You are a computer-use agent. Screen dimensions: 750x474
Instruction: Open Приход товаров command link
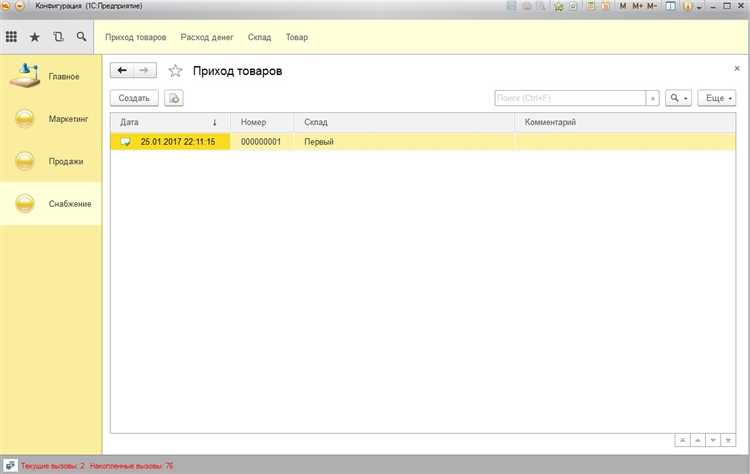pyautogui.click(x=135, y=37)
